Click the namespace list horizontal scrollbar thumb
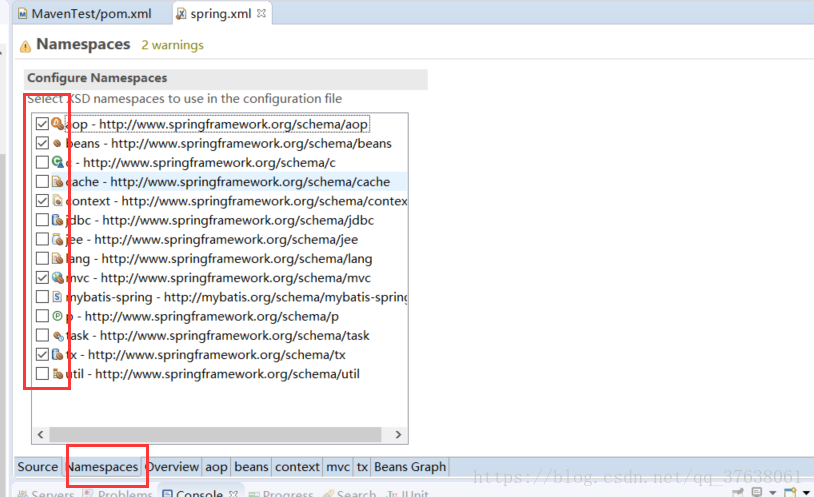 215,434
